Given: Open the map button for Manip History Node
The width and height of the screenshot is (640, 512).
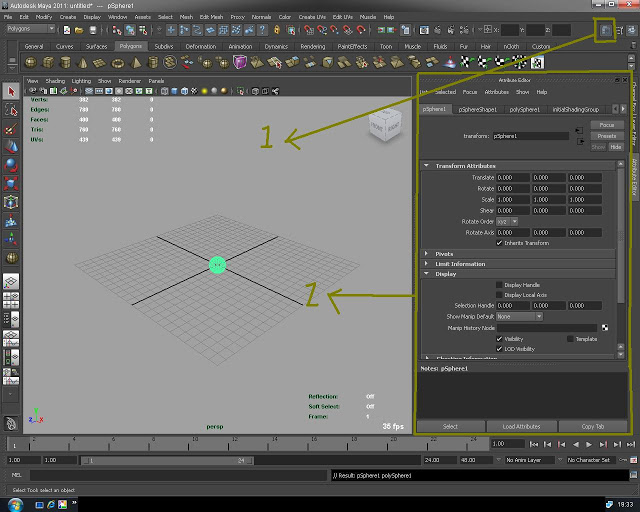Looking at the screenshot, I should tap(605, 327).
